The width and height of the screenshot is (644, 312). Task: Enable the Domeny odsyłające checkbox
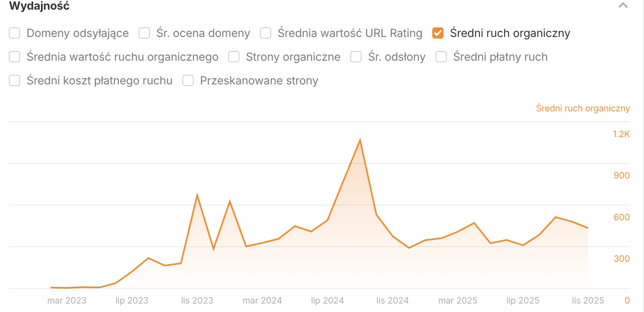14,33
